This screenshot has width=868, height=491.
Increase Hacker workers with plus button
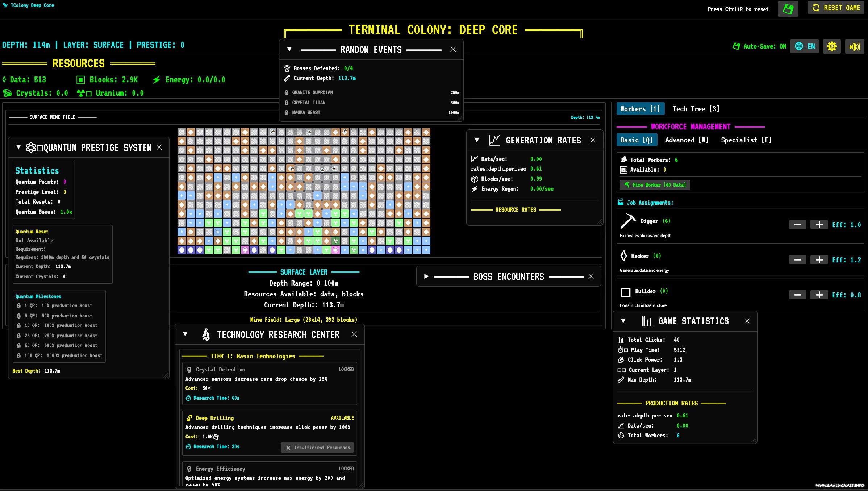click(819, 260)
